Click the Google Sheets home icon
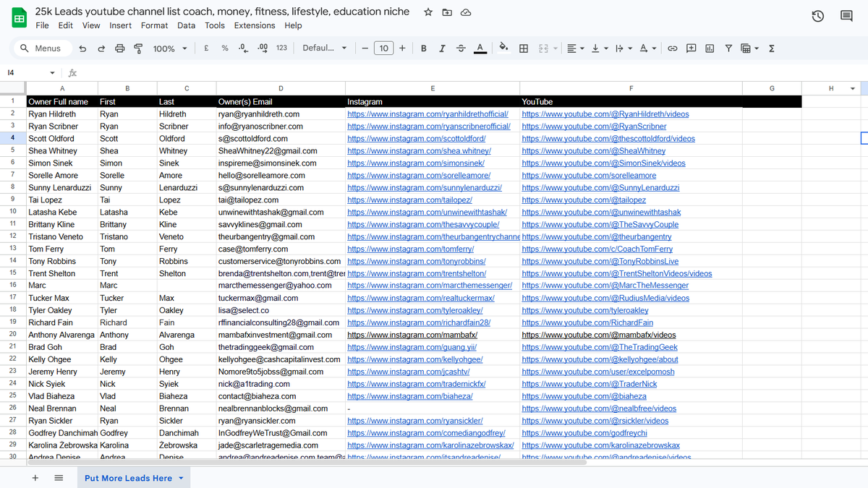 pos(20,18)
